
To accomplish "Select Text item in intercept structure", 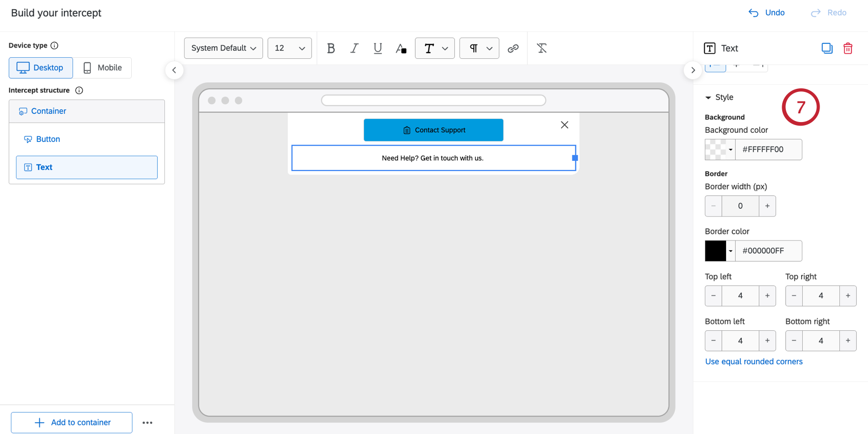I will [87, 167].
